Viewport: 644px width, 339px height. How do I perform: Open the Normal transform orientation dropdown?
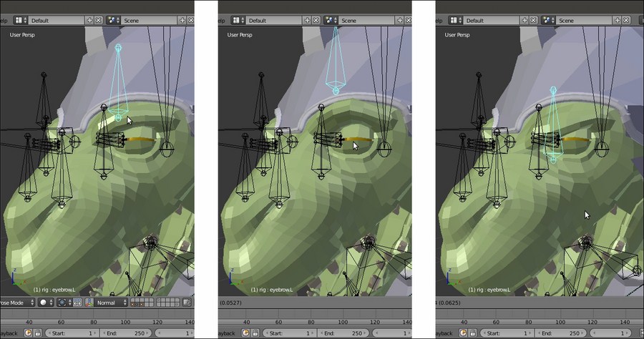click(112, 303)
